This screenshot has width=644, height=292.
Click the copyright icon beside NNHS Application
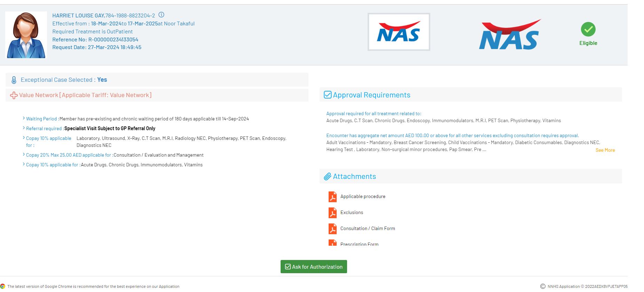point(543,286)
